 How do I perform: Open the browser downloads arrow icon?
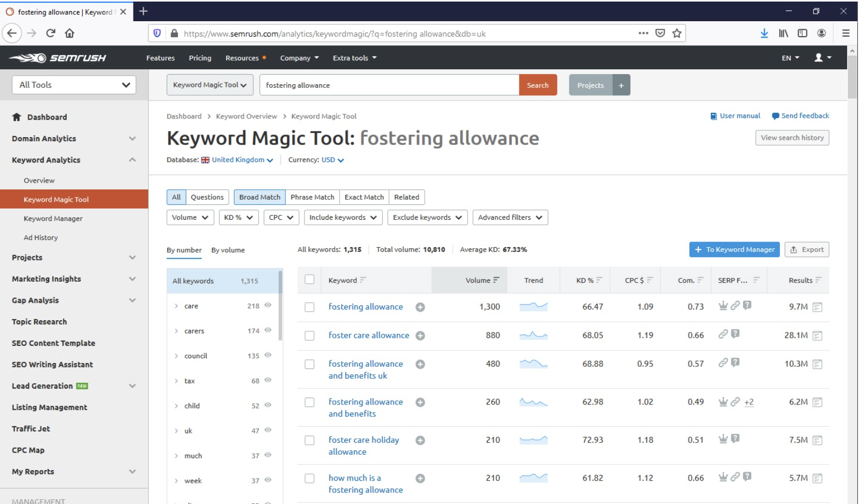(x=764, y=33)
